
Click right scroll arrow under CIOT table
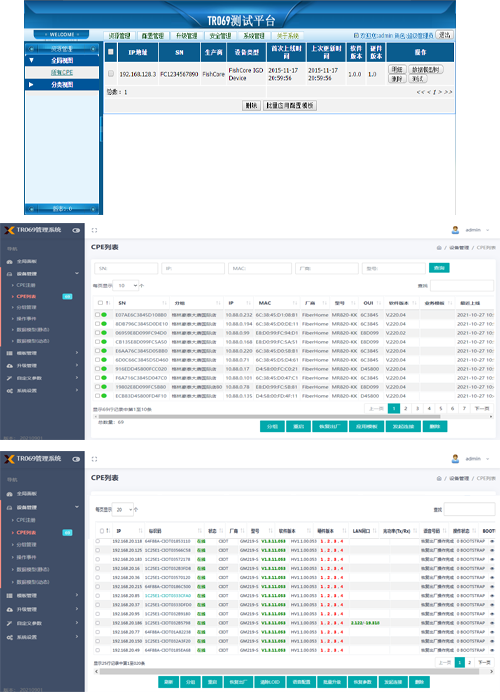(492, 671)
